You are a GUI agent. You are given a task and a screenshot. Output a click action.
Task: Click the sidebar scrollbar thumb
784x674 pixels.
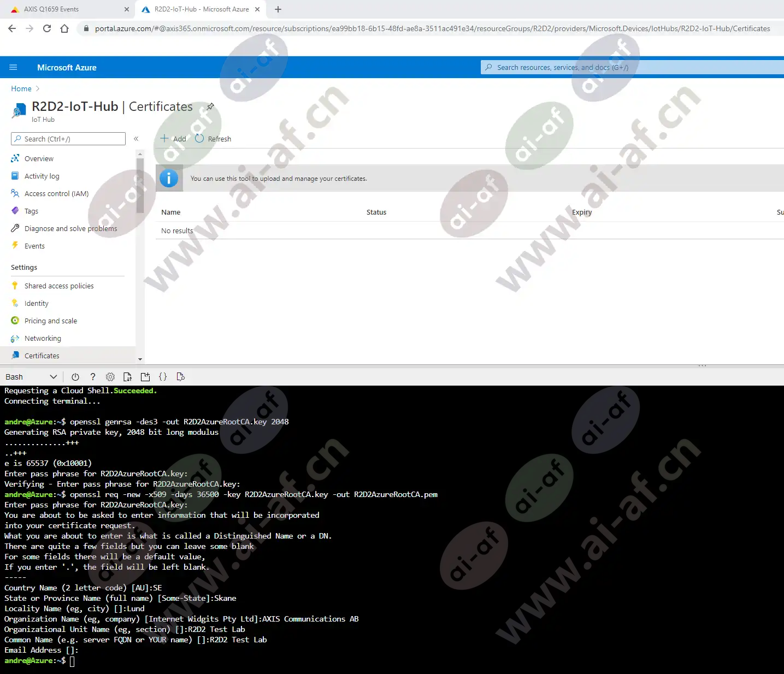140,185
